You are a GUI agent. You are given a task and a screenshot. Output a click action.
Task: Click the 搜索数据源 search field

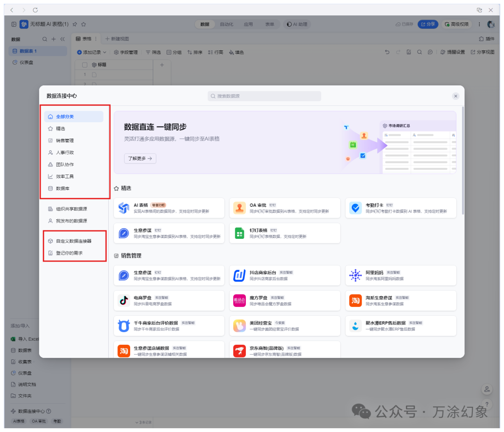[x=264, y=96]
